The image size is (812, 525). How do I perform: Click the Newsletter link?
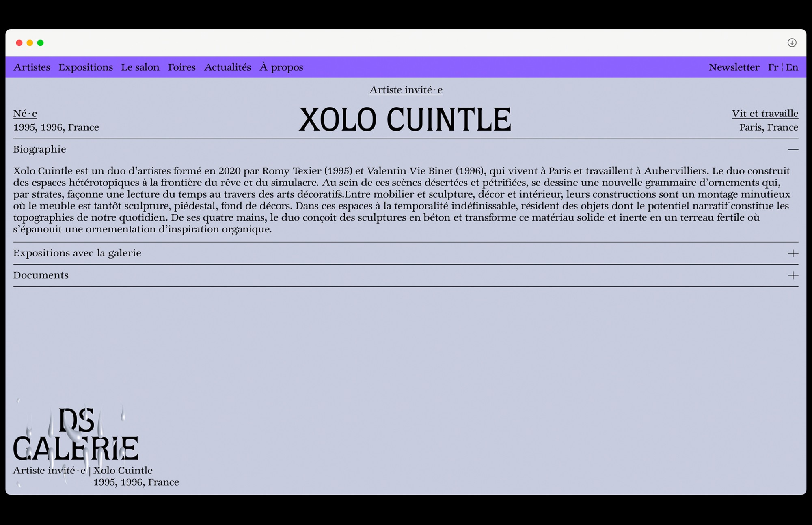(x=734, y=67)
